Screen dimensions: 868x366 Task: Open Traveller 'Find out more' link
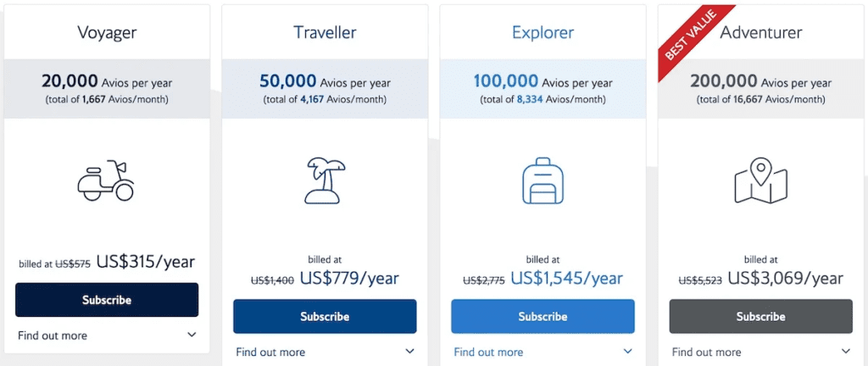[270, 352]
